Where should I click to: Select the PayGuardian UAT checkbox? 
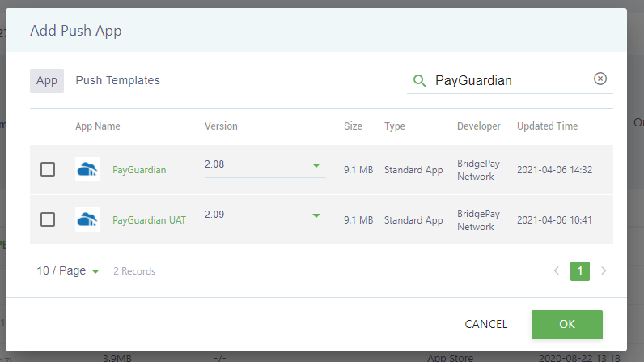point(48,219)
